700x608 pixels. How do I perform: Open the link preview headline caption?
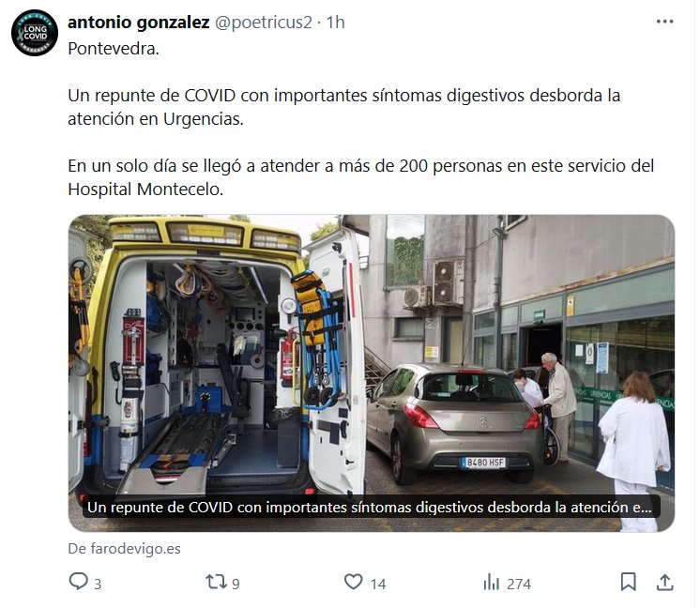[x=371, y=507]
